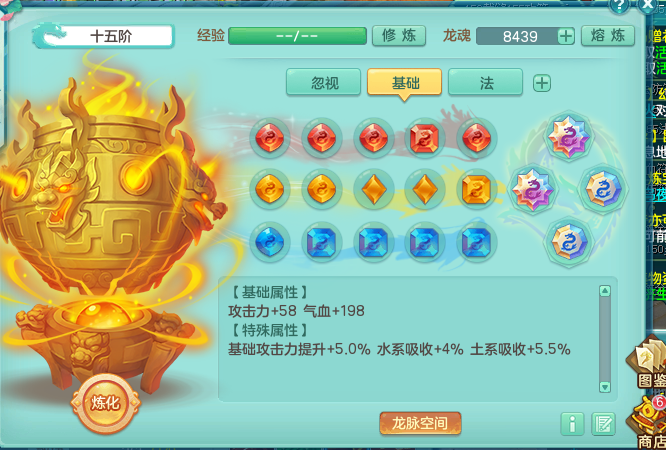Open the 商店 shop icon

click(648, 422)
